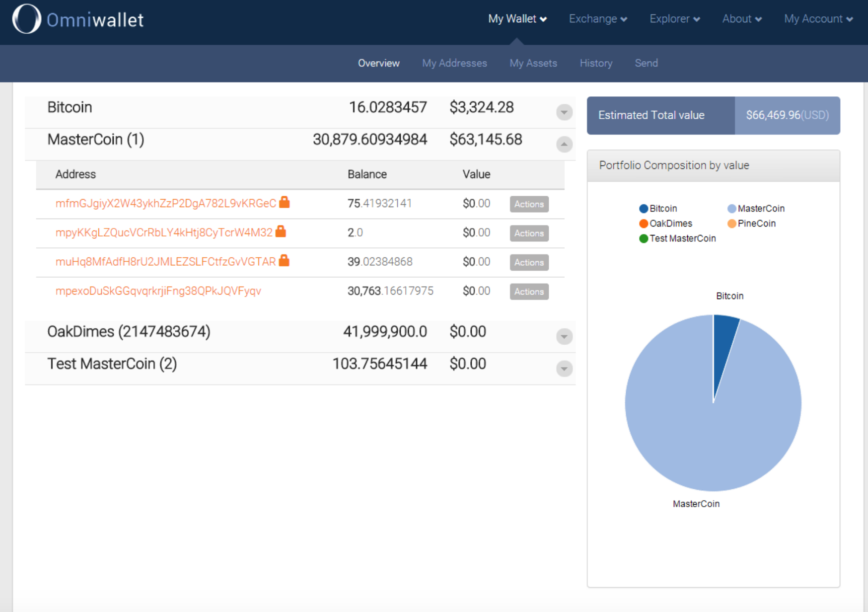Toggle PineCoin legend color dot
The height and width of the screenshot is (612, 868).
tap(731, 224)
